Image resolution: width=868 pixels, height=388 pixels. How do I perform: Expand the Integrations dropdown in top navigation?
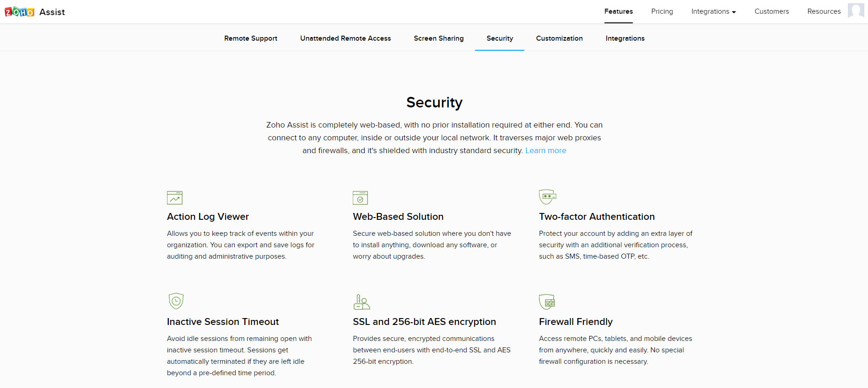(x=713, y=11)
